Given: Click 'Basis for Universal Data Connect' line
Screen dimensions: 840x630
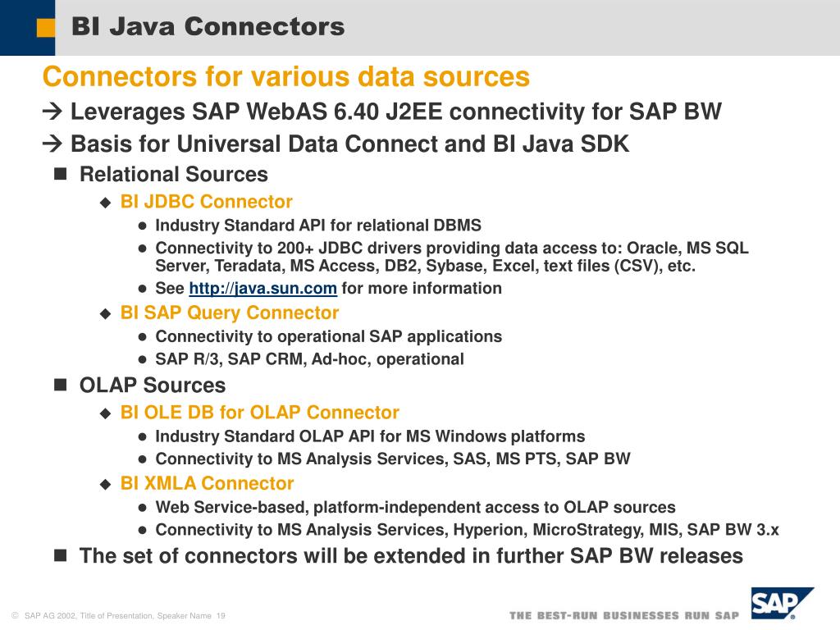Looking at the screenshot, I should click(349, 144).
